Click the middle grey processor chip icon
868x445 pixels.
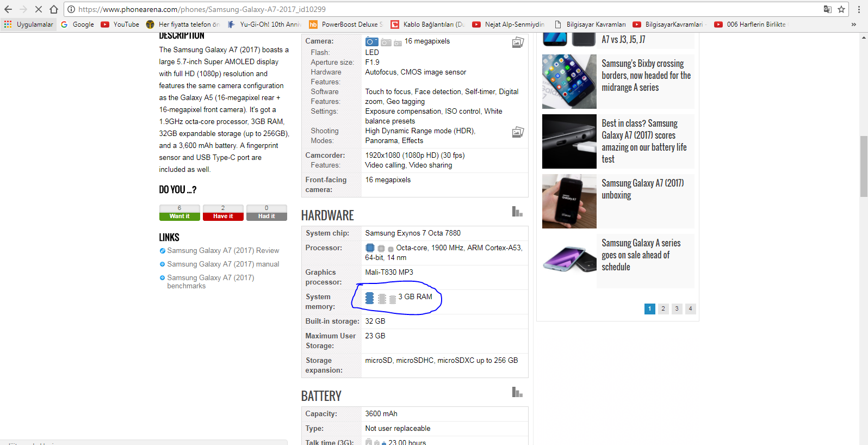pos(381,249)
